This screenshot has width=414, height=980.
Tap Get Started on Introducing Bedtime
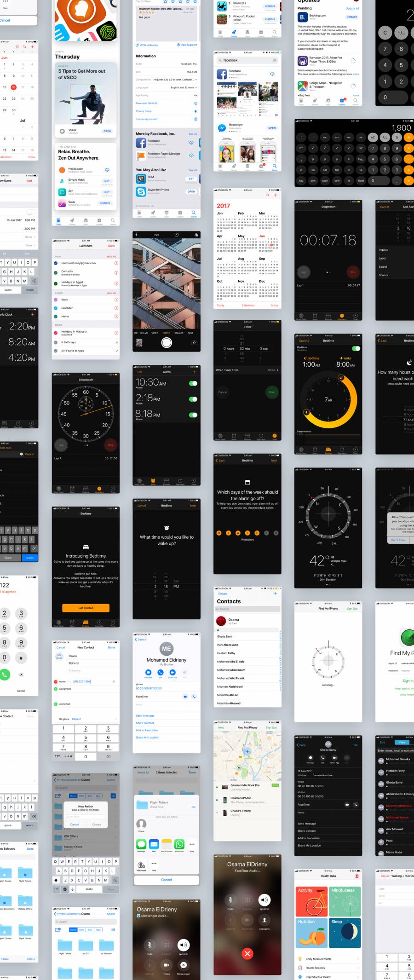coord(86,608)
